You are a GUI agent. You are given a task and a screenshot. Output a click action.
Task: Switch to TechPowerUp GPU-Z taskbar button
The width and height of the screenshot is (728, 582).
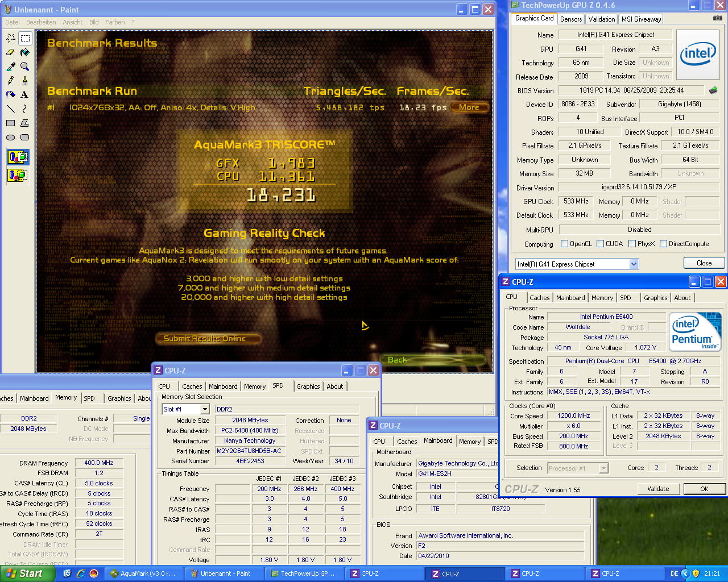point(304,573)
